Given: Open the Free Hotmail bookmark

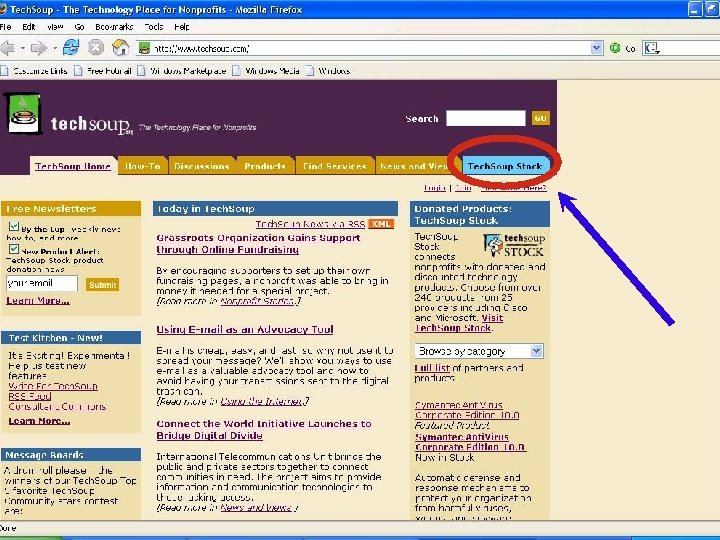Looking at the screenshot, I should pyautogui.click(x=103, y=71).
